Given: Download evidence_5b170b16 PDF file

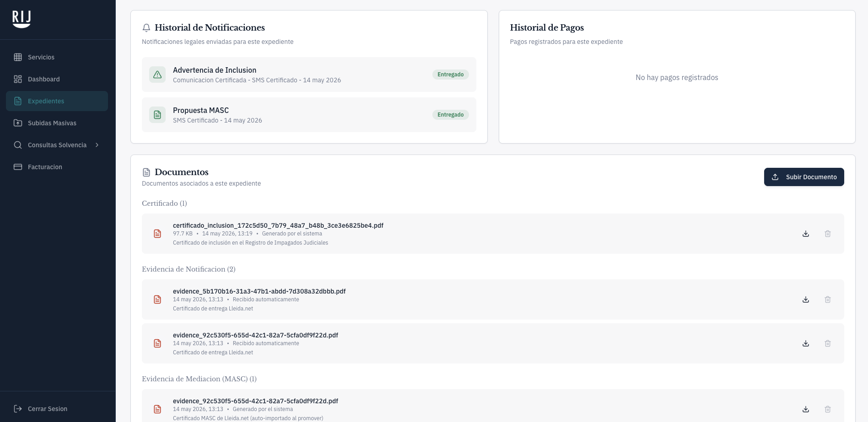Looking at the screenshot, I should click(x=806, y=299).
